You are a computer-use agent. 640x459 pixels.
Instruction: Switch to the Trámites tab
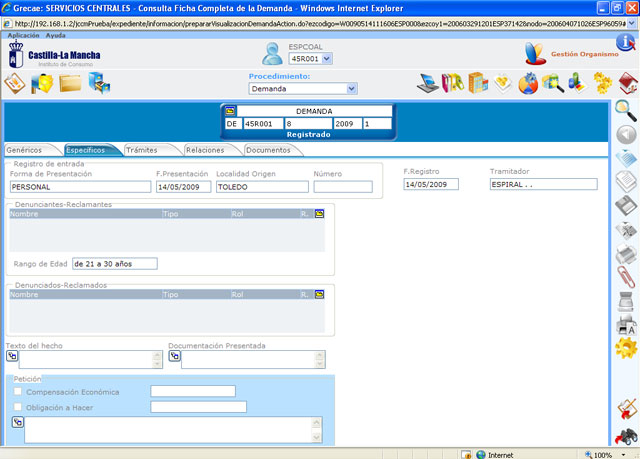tap(142, 150)
